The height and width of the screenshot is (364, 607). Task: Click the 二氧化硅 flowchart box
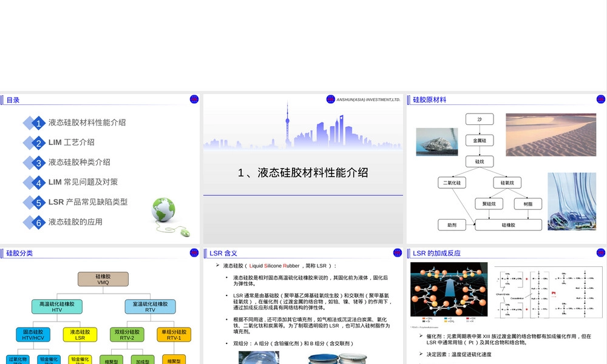(452, 183)
